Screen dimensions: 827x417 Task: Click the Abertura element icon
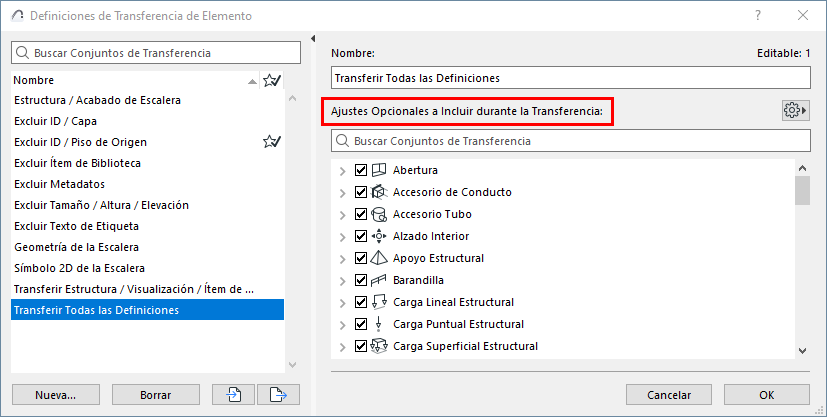coord(379,170)
